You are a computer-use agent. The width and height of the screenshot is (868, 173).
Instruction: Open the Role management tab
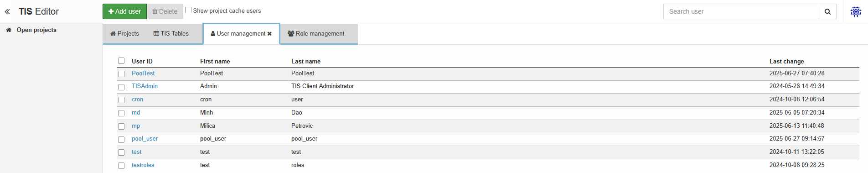(x=316, y=34)
